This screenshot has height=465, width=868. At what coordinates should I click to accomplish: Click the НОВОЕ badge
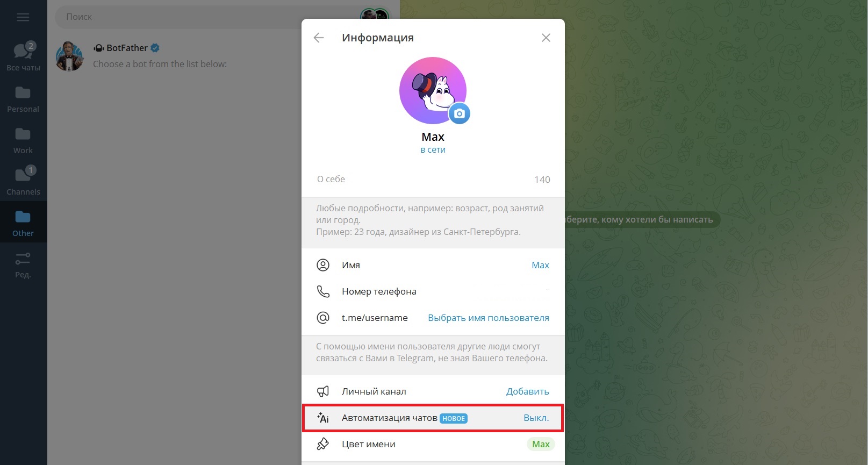[454, 418]
